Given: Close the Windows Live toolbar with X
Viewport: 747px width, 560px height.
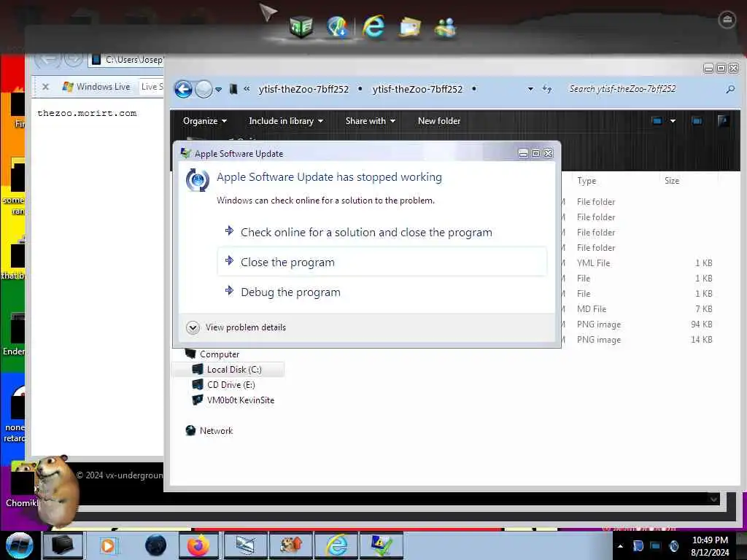Looking at the screenshot, I should [x=45, y=87].
